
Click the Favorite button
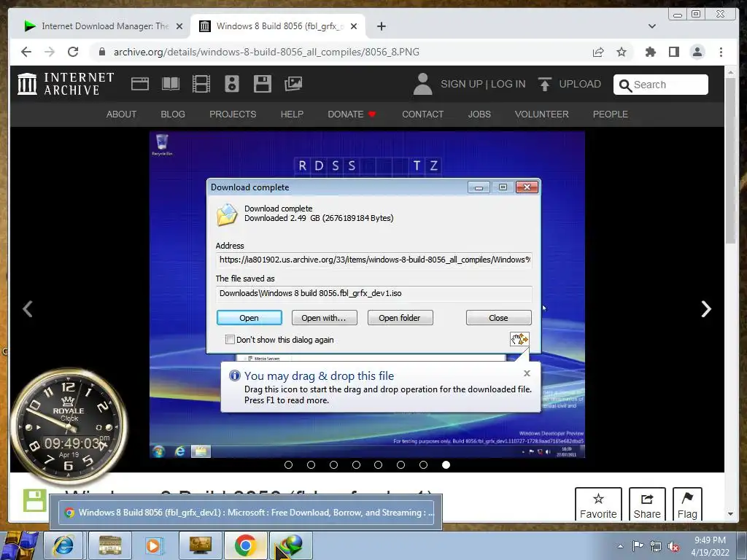click(598, 505)
